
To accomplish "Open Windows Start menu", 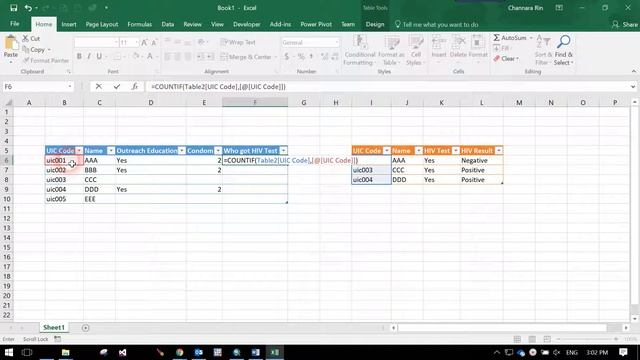I will [x=9, y=352].
